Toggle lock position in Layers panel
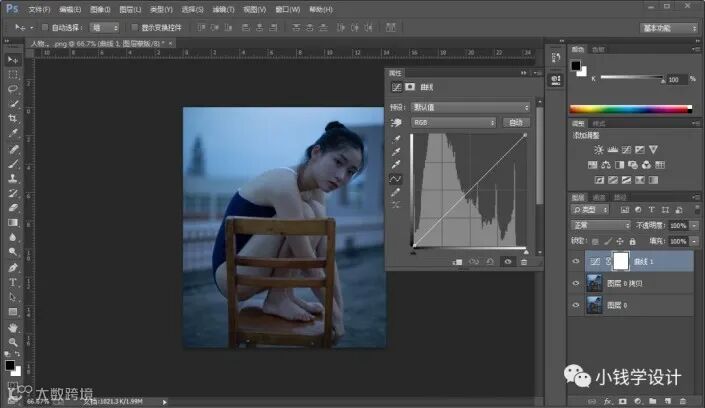The width and height of the screenshot is (705, 408). (x=620, y=242)
